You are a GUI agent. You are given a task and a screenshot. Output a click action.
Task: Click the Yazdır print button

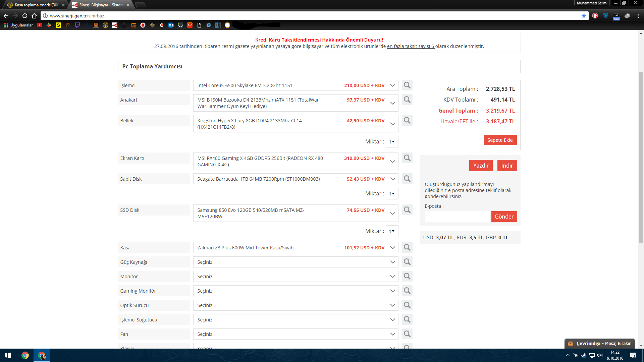click(481, 166)
